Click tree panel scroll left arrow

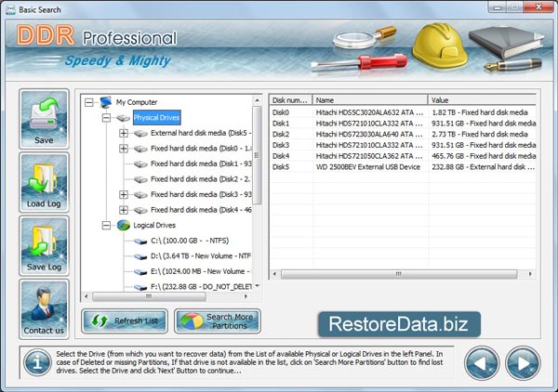[x=86, y=296]
